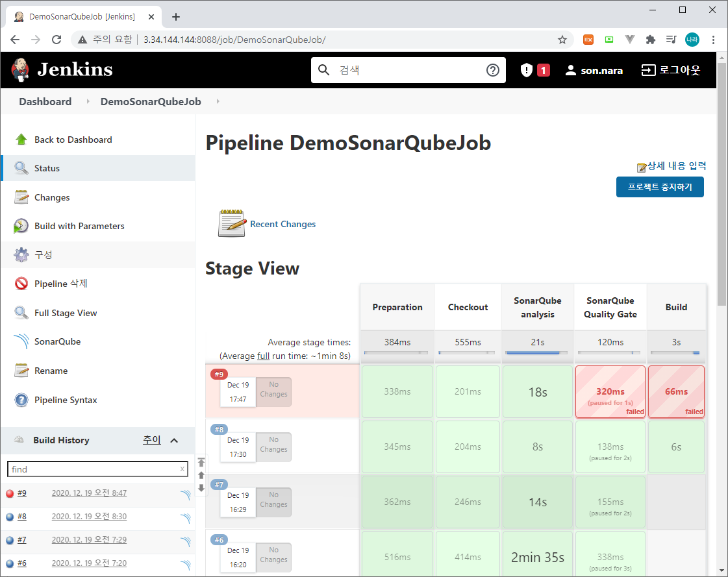
Task: Click the blue status ball of build #8
Action: tap(10, 517)
